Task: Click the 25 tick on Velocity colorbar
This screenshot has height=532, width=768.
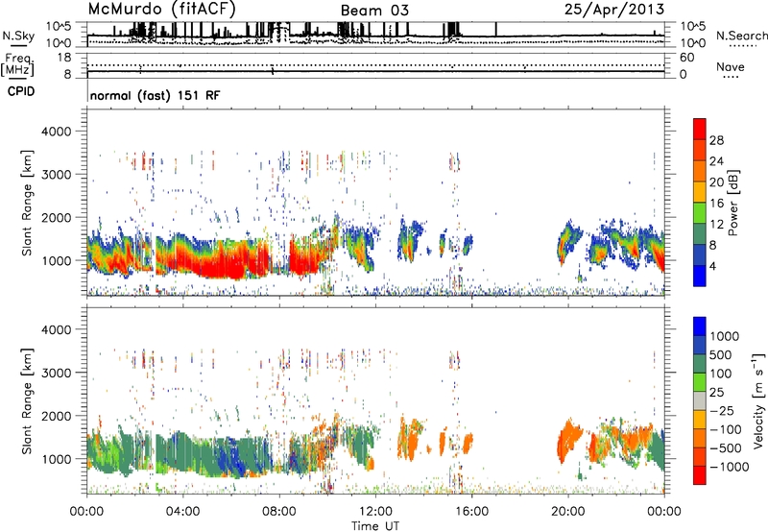Action: 717,393
